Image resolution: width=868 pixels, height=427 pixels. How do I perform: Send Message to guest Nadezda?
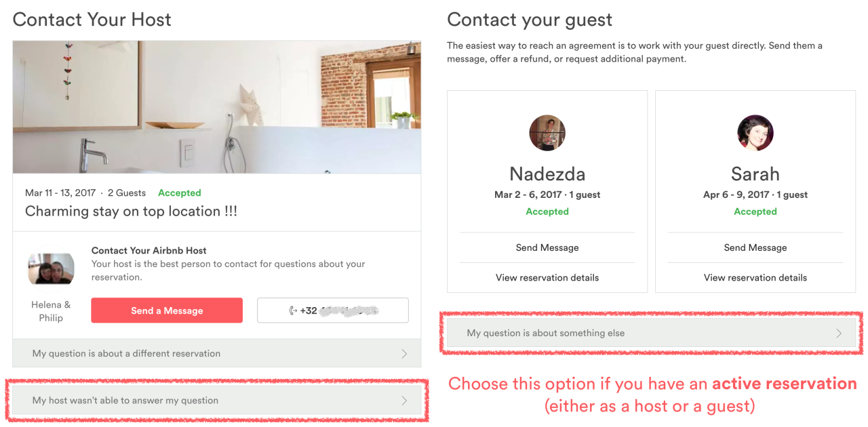tap(547, 248)
